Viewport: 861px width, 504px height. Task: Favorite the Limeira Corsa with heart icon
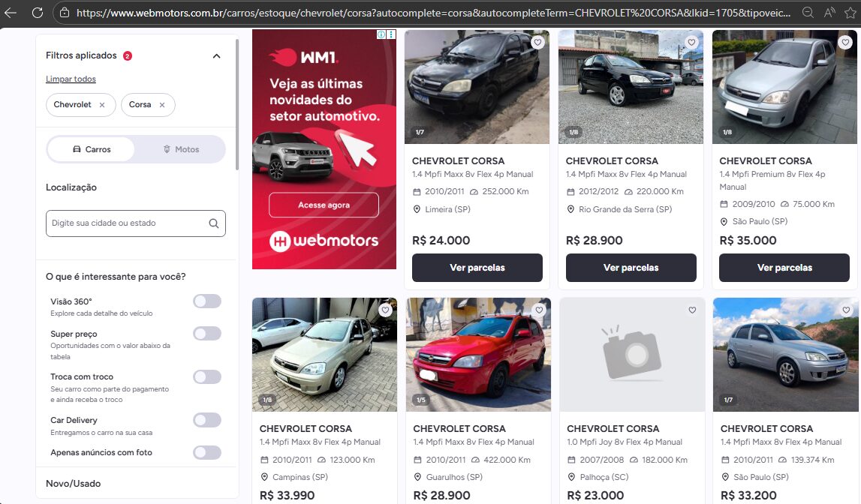537,43
